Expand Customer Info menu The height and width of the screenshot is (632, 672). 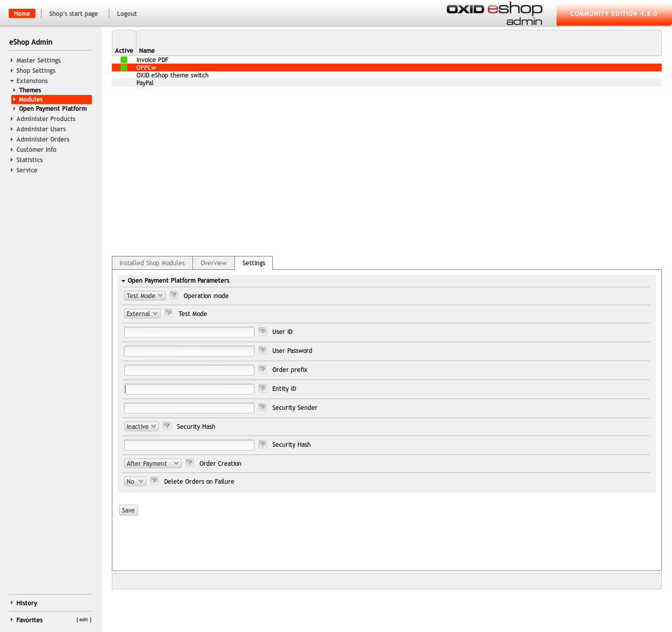[36, 150]
